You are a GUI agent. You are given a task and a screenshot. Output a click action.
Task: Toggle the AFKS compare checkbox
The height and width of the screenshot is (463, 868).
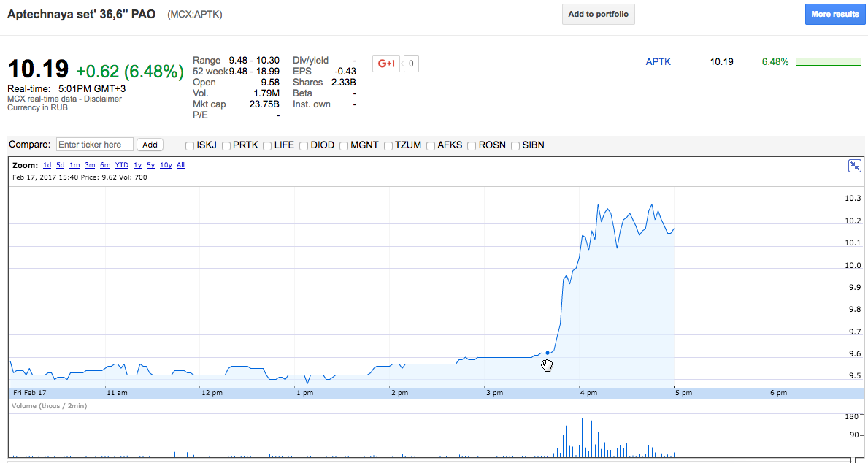431,145
